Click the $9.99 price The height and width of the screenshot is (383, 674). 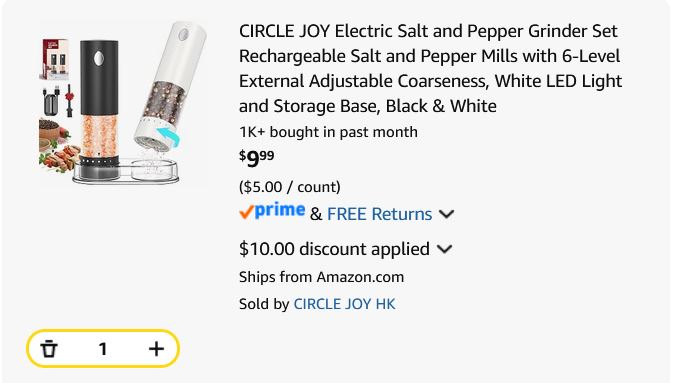pos(257,159)
